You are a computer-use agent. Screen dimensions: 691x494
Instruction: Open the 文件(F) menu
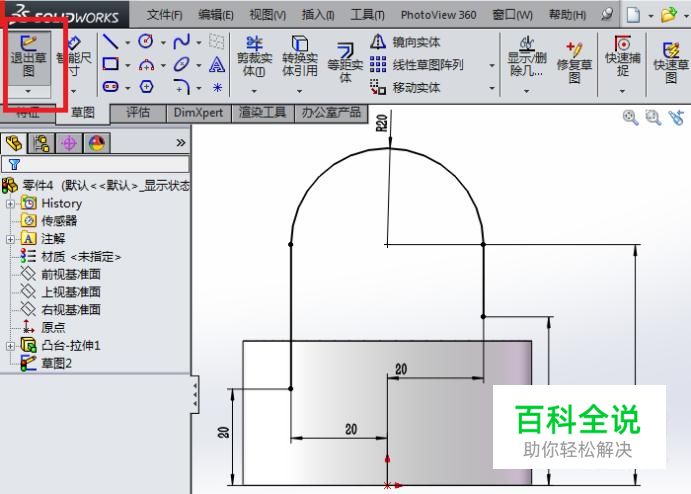click(164, 15)
